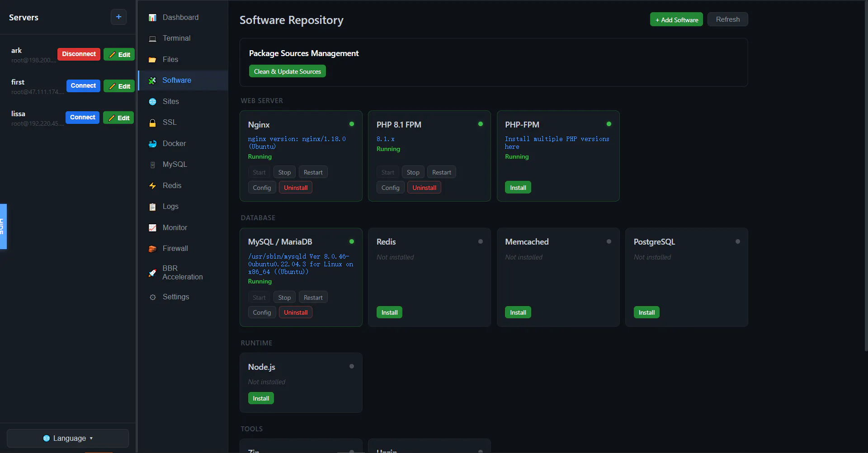This screenshot has height=453, width=868.
Task: Click the BBR Acceleration rocket icon
Action: (153, 273)
